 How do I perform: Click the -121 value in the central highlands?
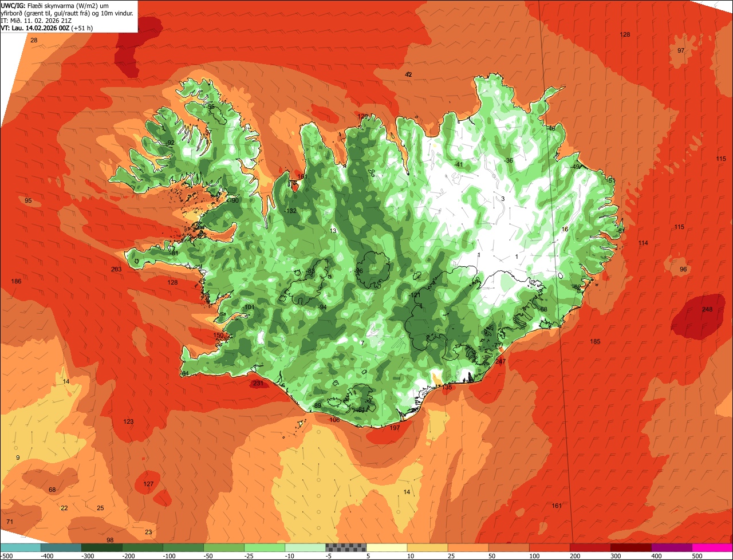coord(415,295)
